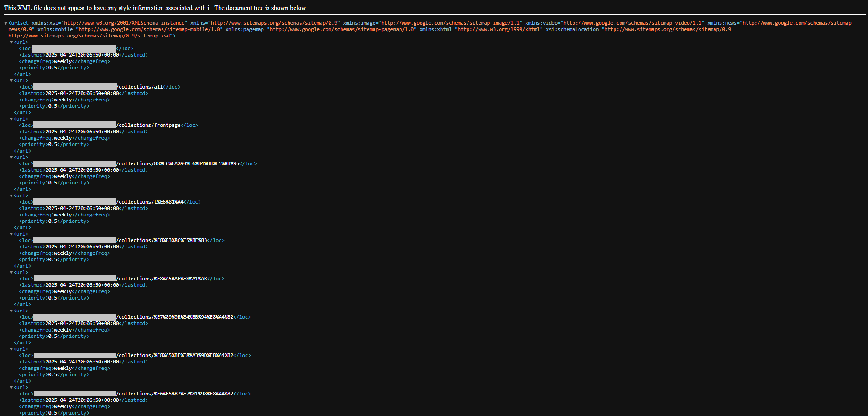The image size is (868, 416).
Task: Collapse the url node containing /collections/frontpage
Action: 11,119
